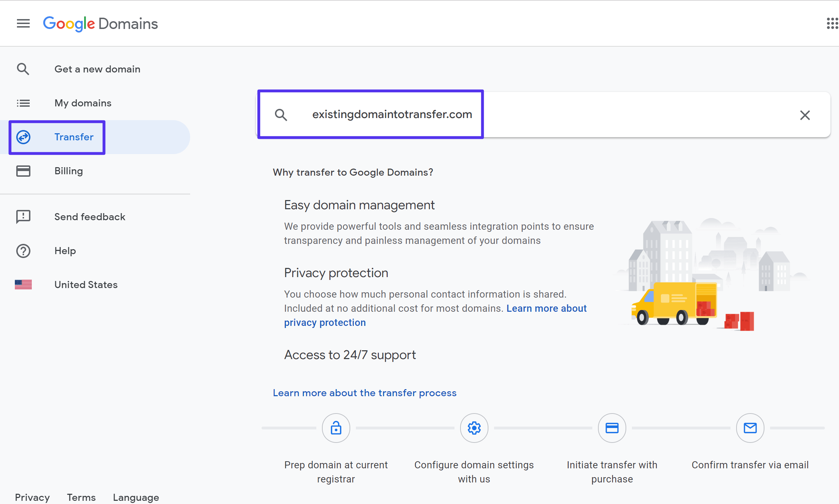Click the search magnifier icon
Viewport: 839px width, 504px height.
280,115
